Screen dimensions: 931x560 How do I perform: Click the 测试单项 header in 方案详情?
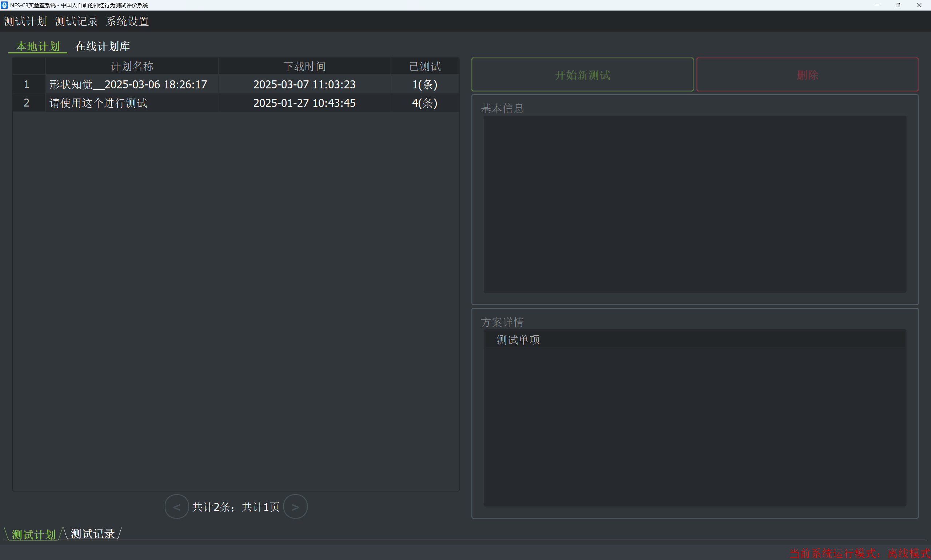pyautogui.click(x=518, y=340)
